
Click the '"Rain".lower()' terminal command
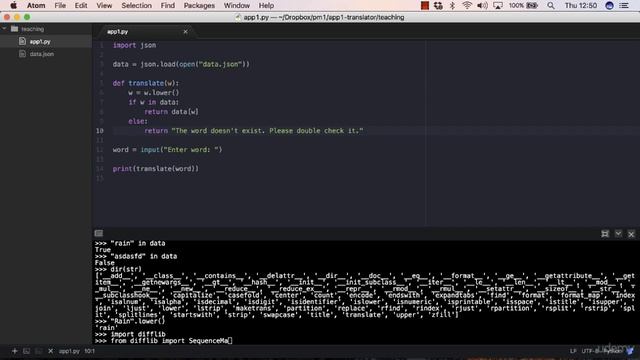[130, 321]
